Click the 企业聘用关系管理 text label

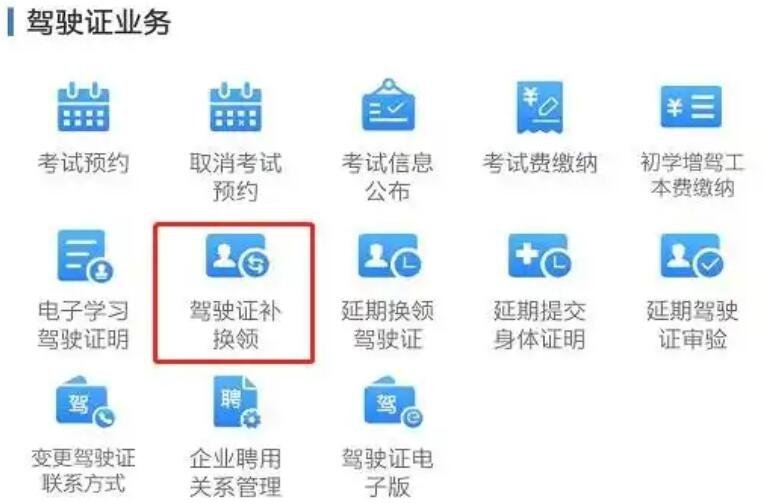pos(235,472)
